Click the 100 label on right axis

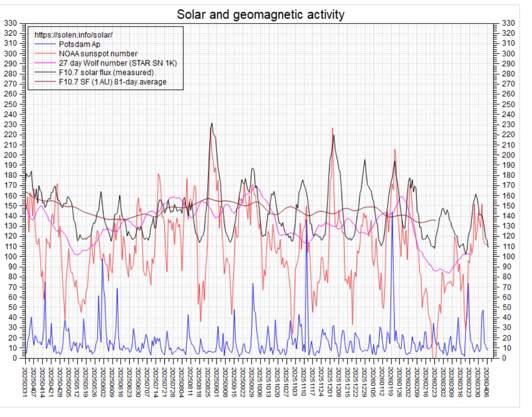click(508, 257)
